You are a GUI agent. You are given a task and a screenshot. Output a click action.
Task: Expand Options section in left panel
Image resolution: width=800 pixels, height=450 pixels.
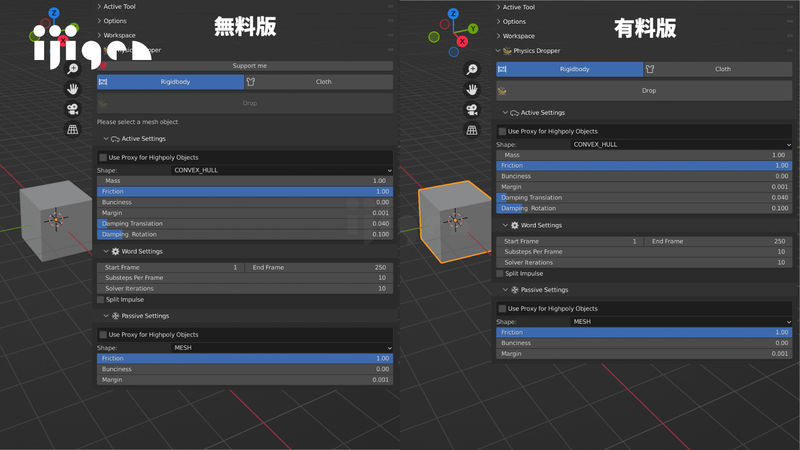[112, 21]
